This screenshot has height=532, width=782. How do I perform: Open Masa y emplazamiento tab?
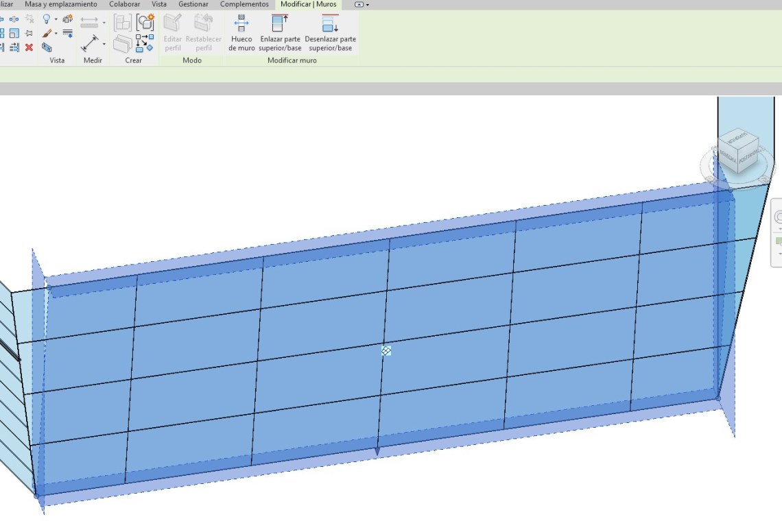click(61, 5)
